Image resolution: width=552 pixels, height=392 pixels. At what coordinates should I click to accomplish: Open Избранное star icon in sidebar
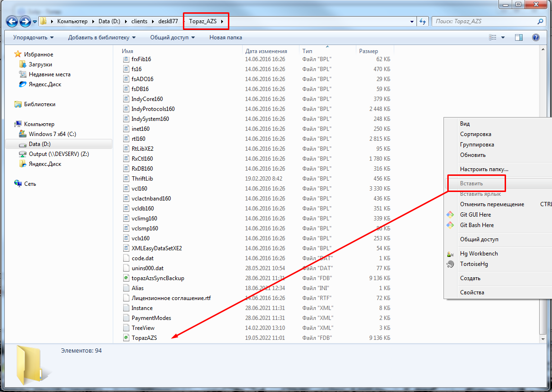tap(18, 54)
